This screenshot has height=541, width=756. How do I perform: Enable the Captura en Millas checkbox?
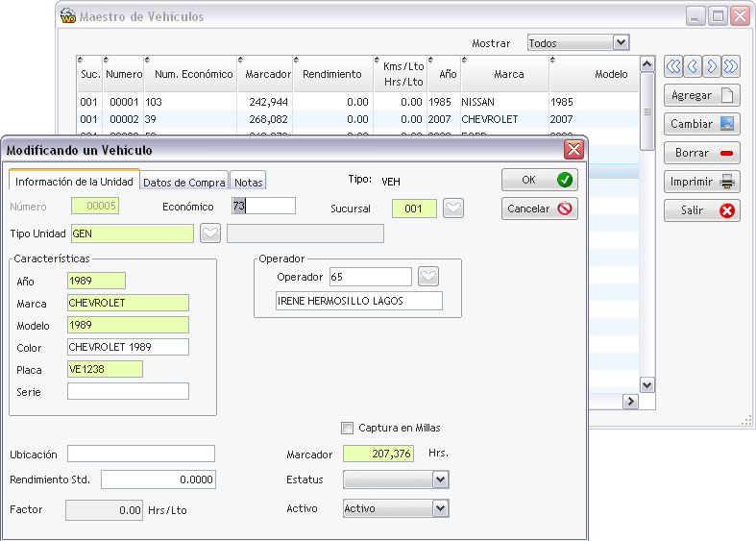[x=348, y=428]
